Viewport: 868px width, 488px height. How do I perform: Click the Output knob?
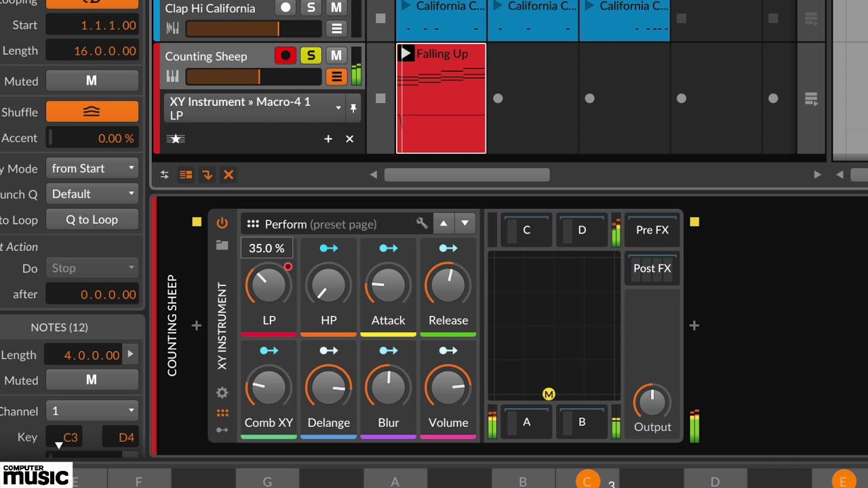tap(652, 403)
